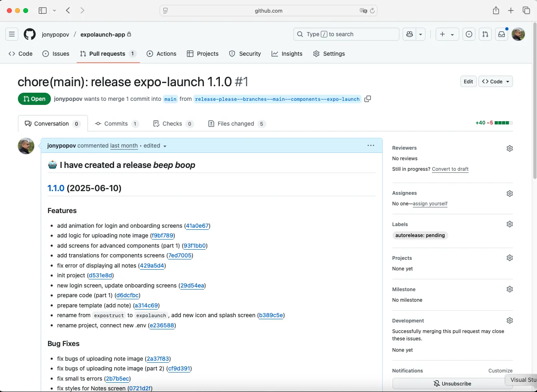
Task: Click the release-please head branch label
Action: coord(277,99)
